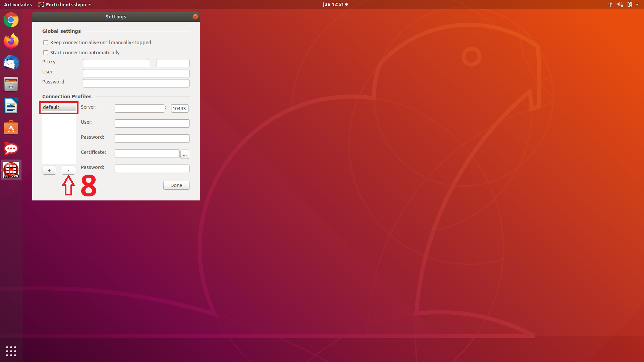644x362 pixels.
Task: Open Ubuntu Software from the dock
Action: (11, 127)
